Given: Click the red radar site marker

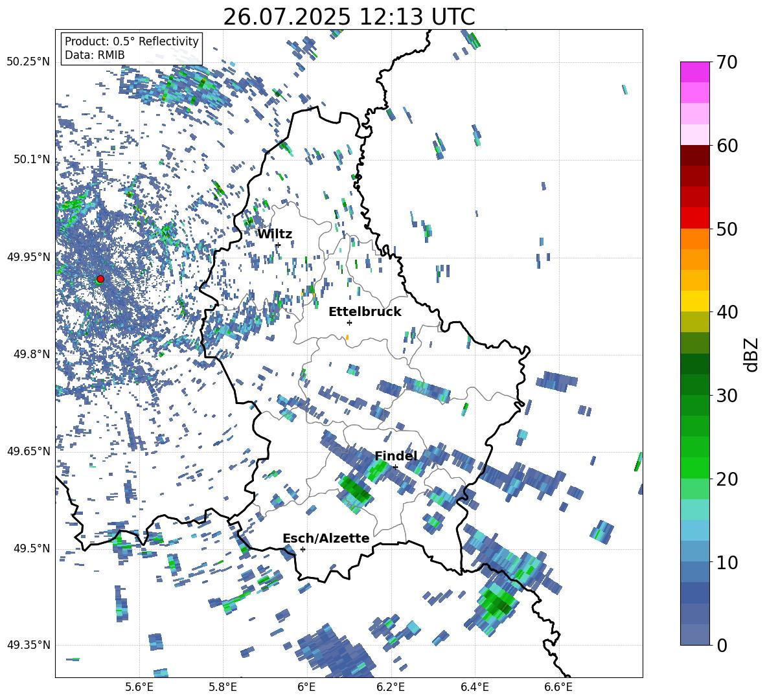Looking at the screenshot, I should coord(100,279).
